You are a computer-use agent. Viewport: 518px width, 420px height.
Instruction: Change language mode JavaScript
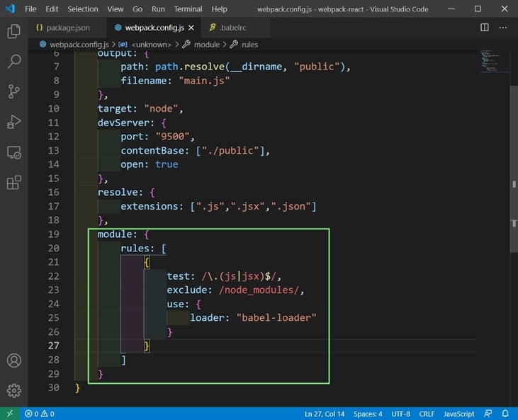pyautogui.click(x=459, y=414)
